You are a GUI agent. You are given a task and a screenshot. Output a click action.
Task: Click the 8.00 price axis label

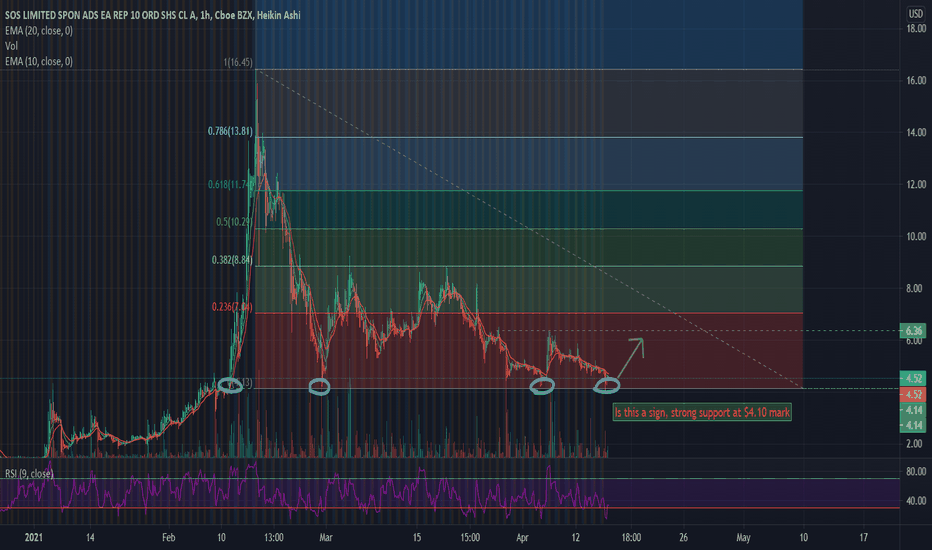[x=914, y=288]
